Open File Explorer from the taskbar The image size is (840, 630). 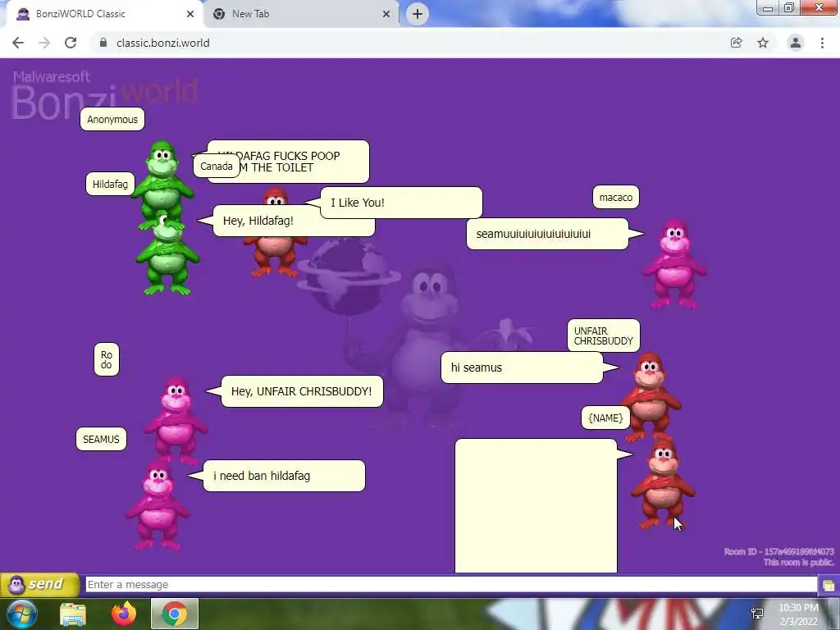point(73,614)
